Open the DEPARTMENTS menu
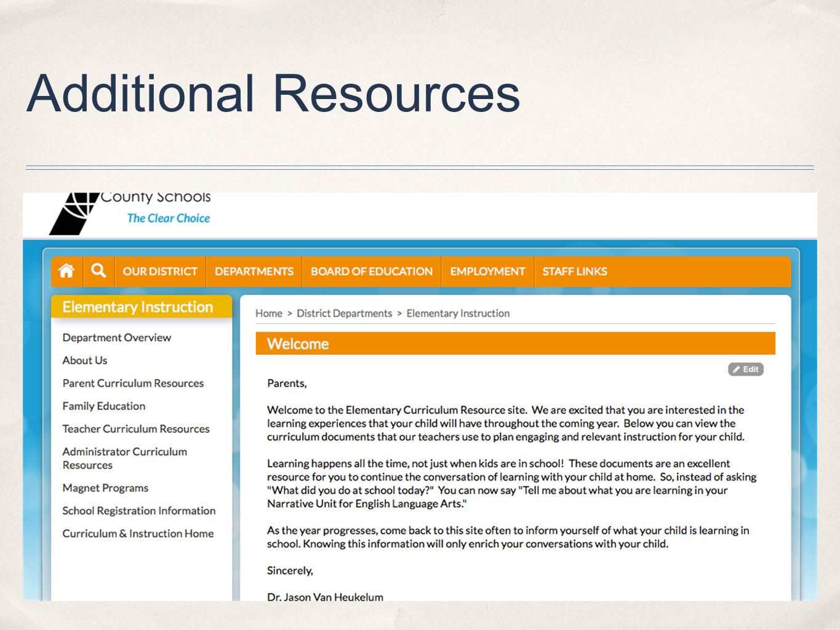Viewport: 840px width, 630px height. coord(254,271)
